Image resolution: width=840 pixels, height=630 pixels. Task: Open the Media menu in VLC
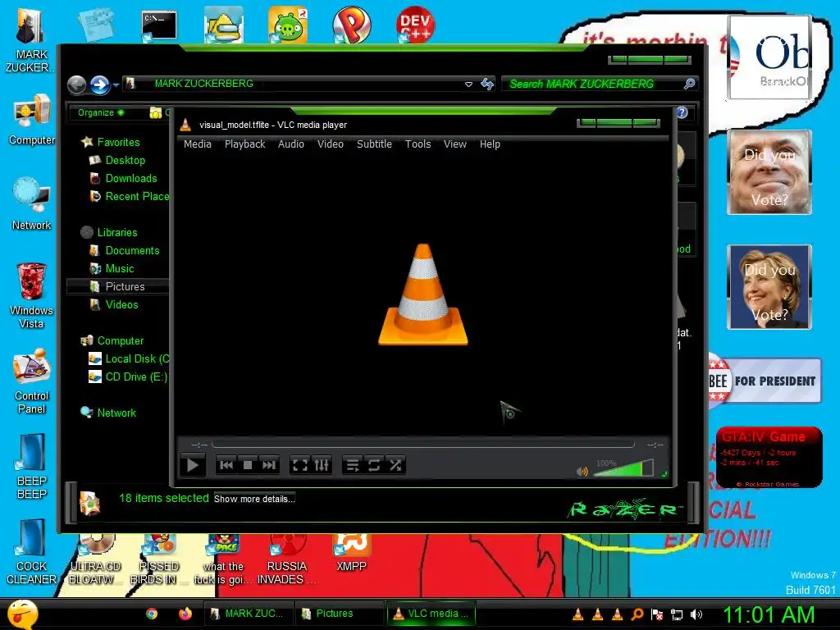198,144
